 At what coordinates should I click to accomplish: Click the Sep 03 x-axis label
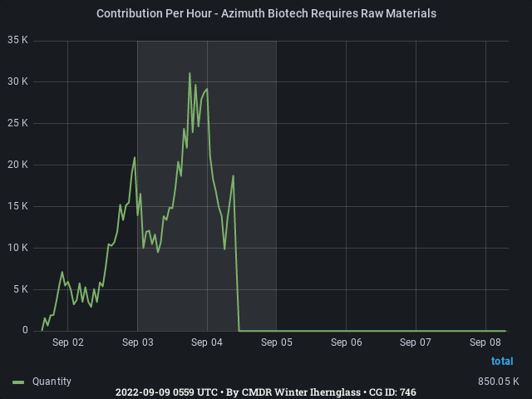[x=137, y=342]
